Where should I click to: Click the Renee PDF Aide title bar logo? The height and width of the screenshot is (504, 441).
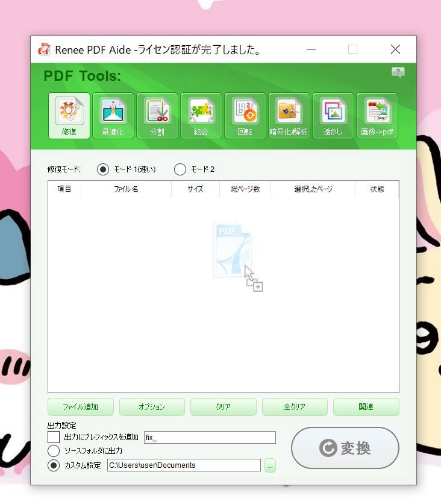pyautogui.click(x=44, y=49)
